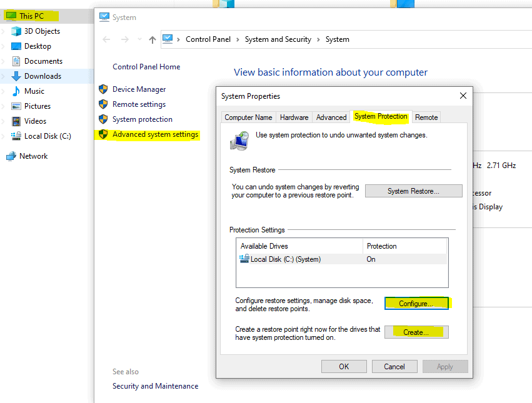Image resolution: width=532 pixels, height=403 pixels.
Task: Click the System protection shield icon
Action: point(103,119)
